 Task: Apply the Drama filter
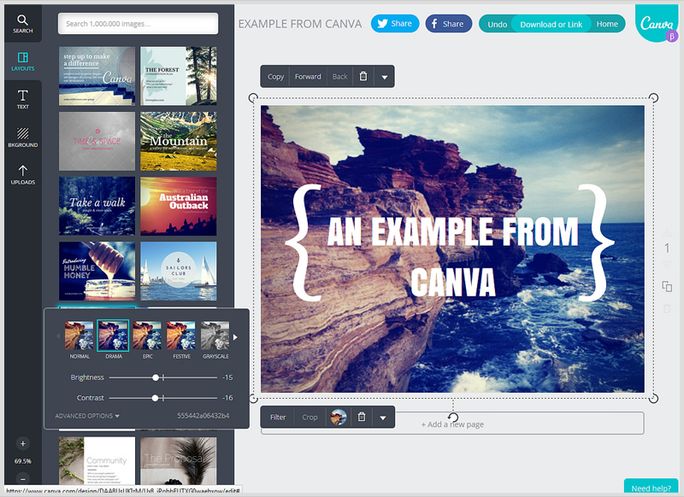(x=113, y=340)
